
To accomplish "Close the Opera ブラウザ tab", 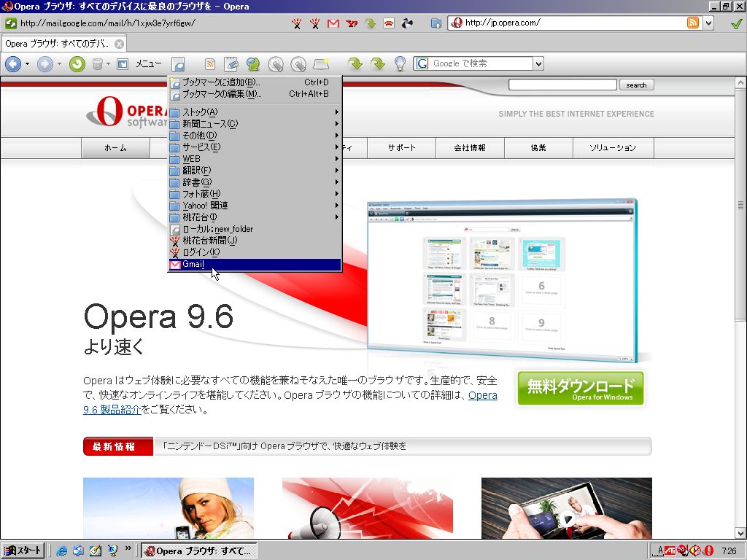I will [119, 44].
